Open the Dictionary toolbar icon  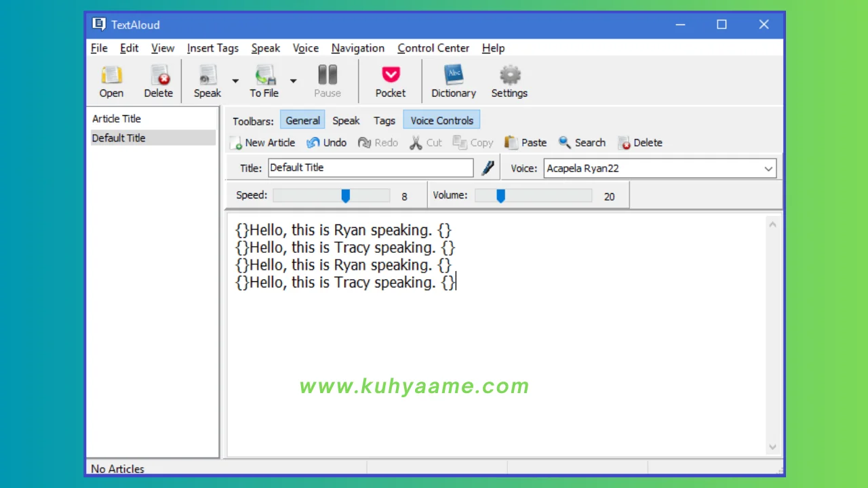click(x=454, y=82)
